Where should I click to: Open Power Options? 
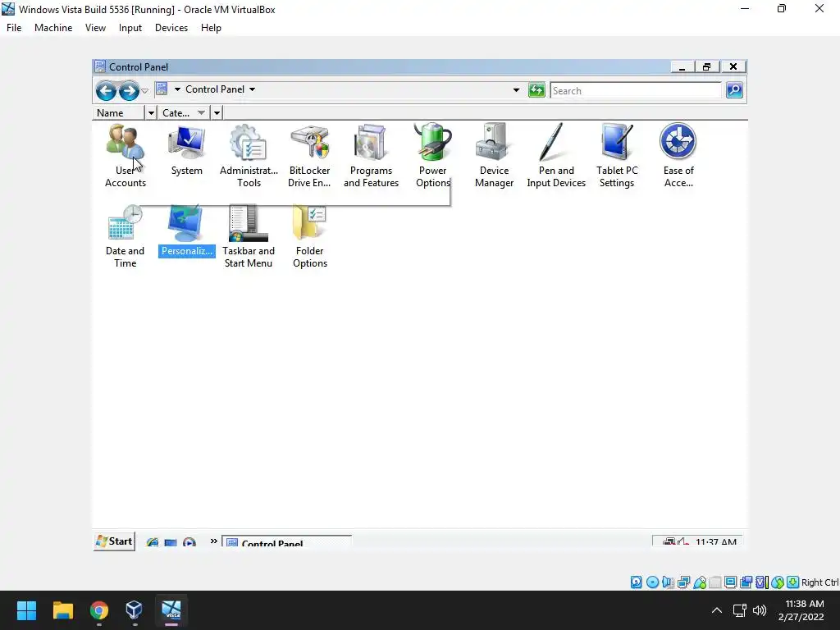pos(432,155)
